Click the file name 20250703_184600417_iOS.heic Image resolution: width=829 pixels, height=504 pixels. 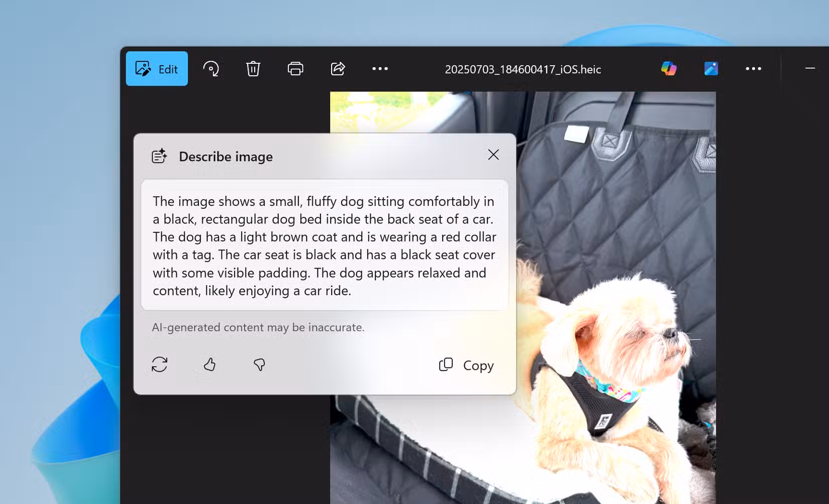(523, 69)
